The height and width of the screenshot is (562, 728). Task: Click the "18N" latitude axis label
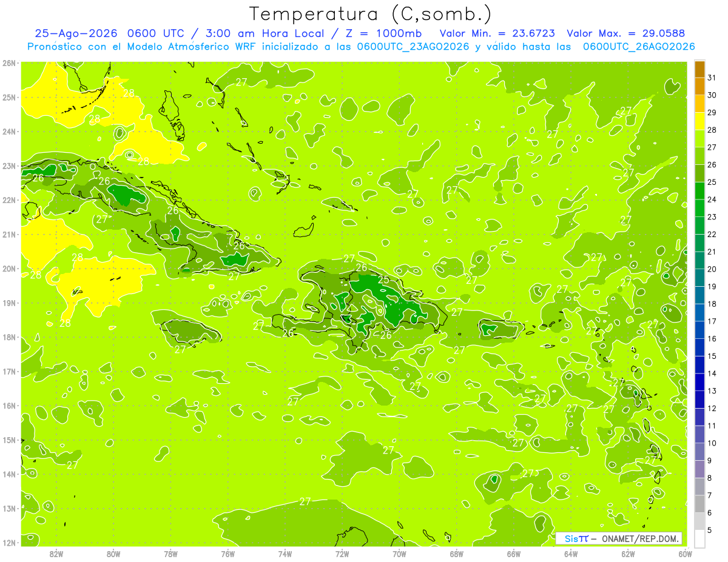tap(10, 337)
